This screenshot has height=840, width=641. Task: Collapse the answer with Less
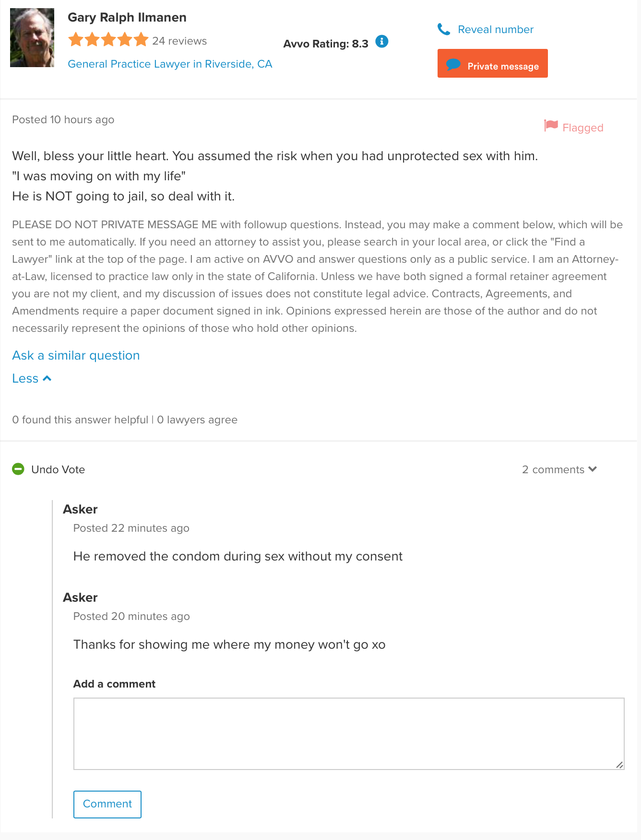pos(32,378)
